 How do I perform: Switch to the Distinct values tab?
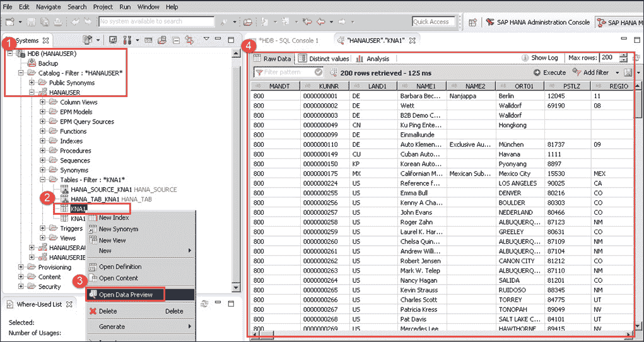click(x=324, y=59)
